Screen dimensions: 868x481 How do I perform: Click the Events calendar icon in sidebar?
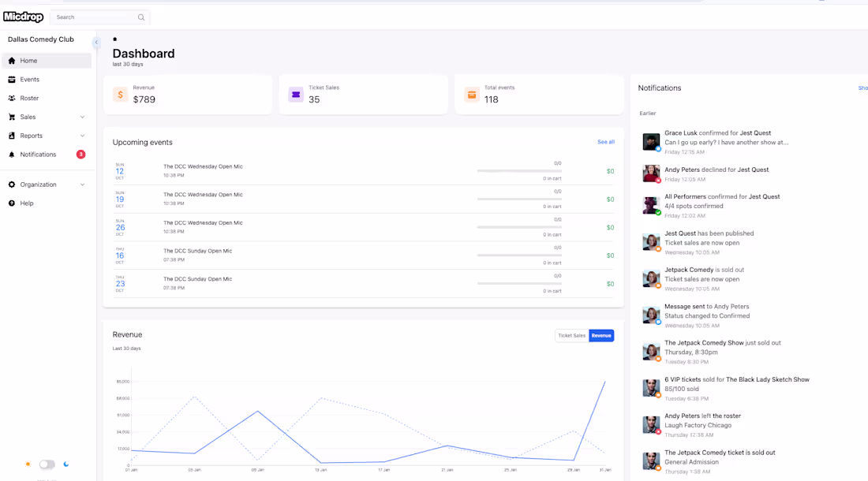[x=12, y=80]
